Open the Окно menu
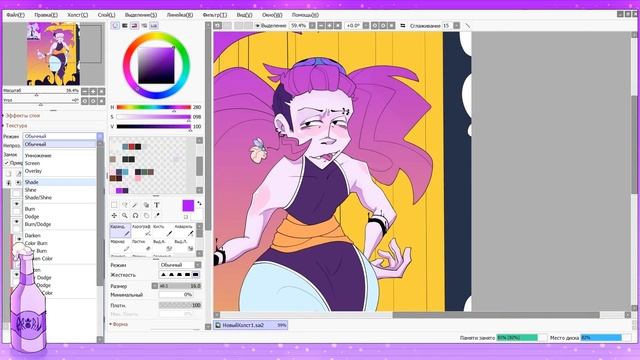Viewport: 640px width, 360px height. [272, 15]
